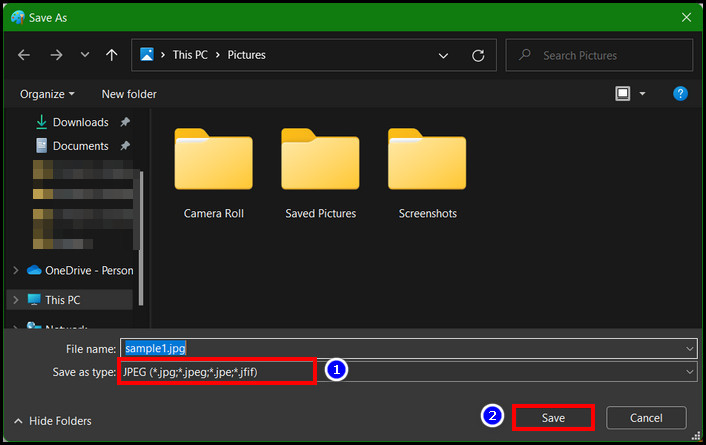
Task: Select the Screenshots folder
Action: (427, 173)
